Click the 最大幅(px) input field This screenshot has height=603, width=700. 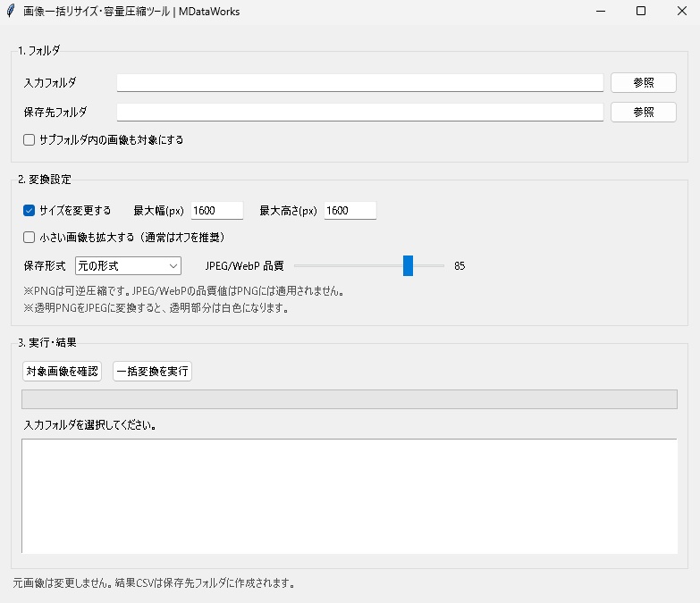coord(217,211)
